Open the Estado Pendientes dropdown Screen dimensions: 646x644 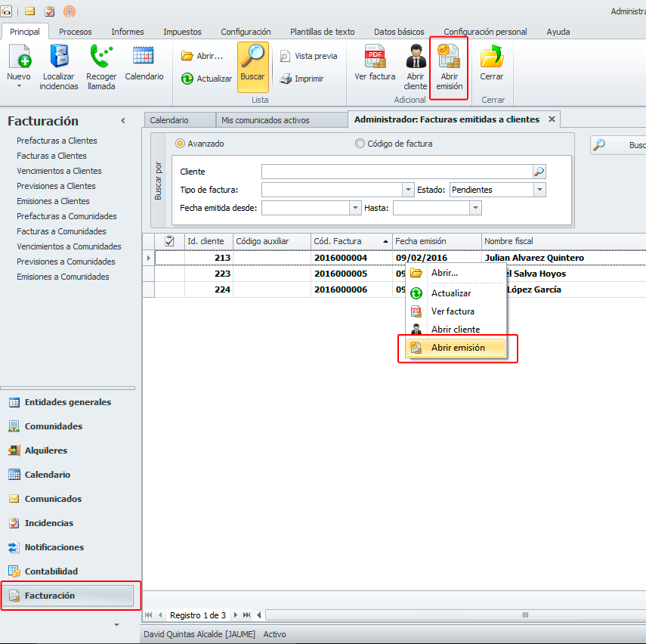click(539, 190)
